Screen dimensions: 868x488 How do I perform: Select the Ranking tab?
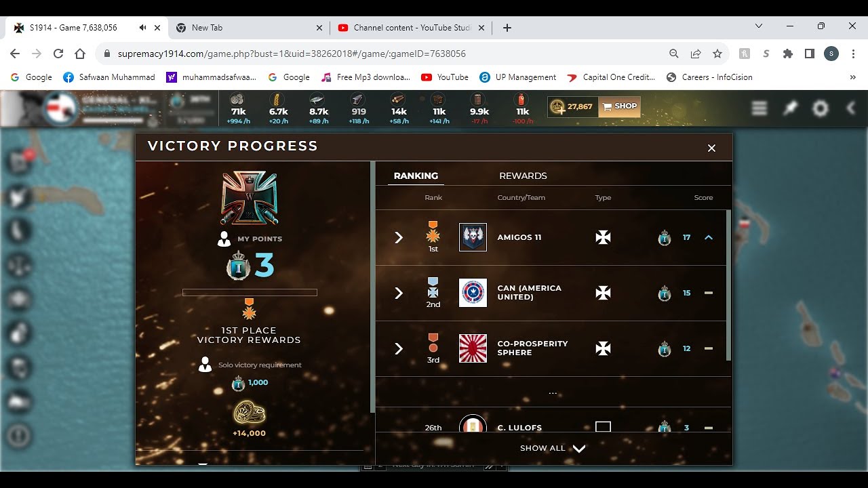point(416,176)
